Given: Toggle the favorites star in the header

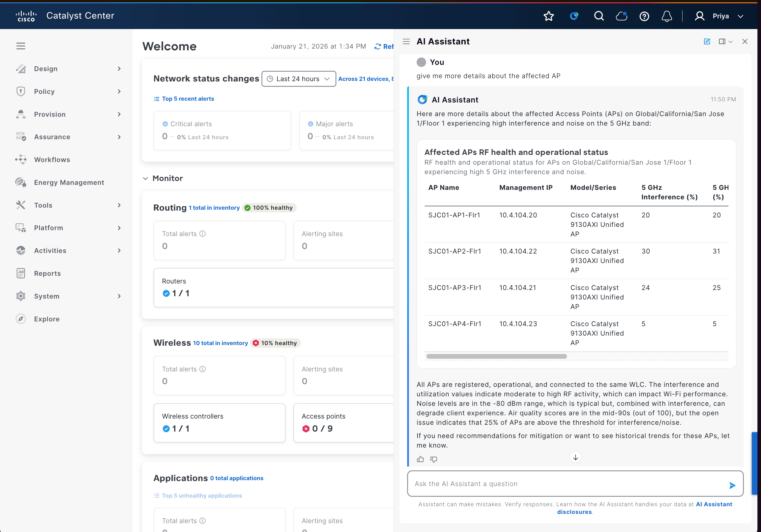Looking at the screenshot, I should point(549,16).
